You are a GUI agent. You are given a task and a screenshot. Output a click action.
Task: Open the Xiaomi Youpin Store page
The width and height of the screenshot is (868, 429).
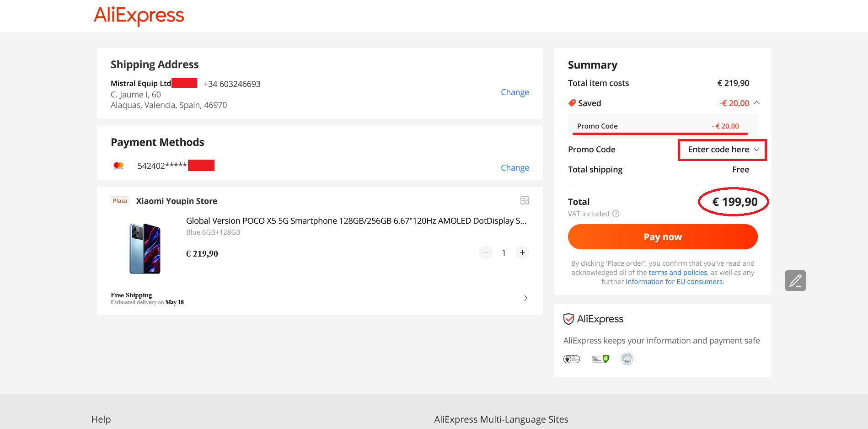click(x=177, y=201)
